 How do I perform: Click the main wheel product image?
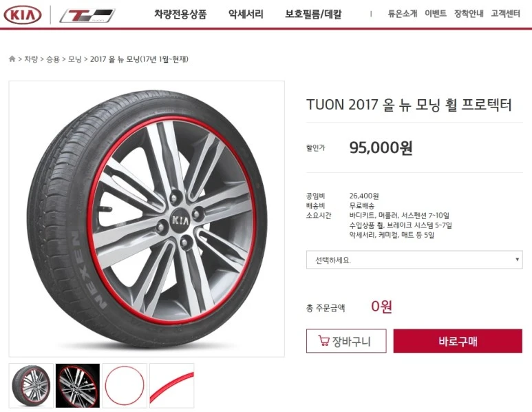tap(147, 218)
